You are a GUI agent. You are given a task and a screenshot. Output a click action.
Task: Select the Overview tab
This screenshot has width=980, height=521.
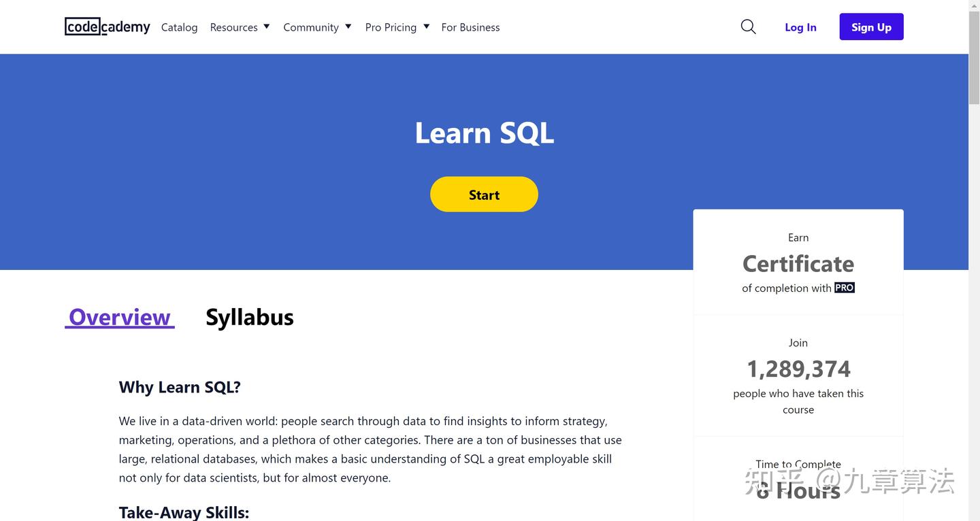click(120, 317)
